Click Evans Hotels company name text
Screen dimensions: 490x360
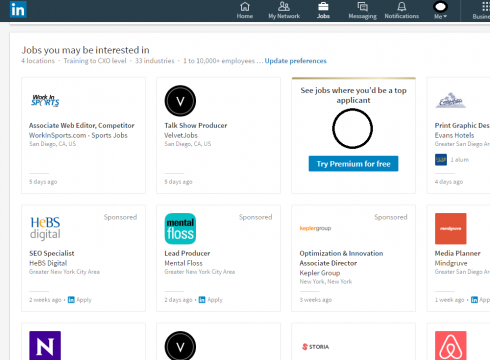(454, 135)
